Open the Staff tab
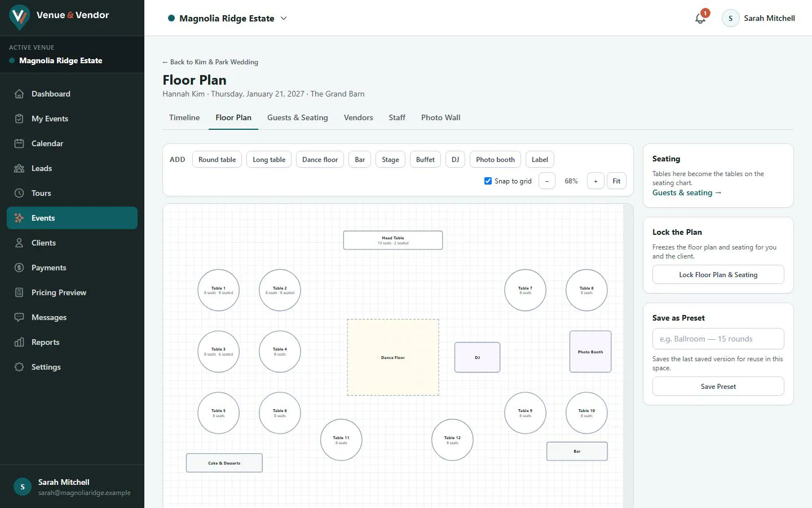 (x=397, y=117)
